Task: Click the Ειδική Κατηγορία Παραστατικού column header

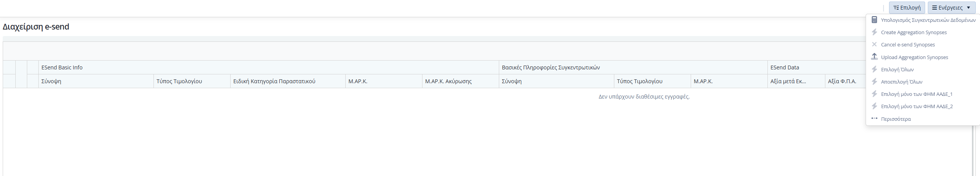Action: click(274, 81)
